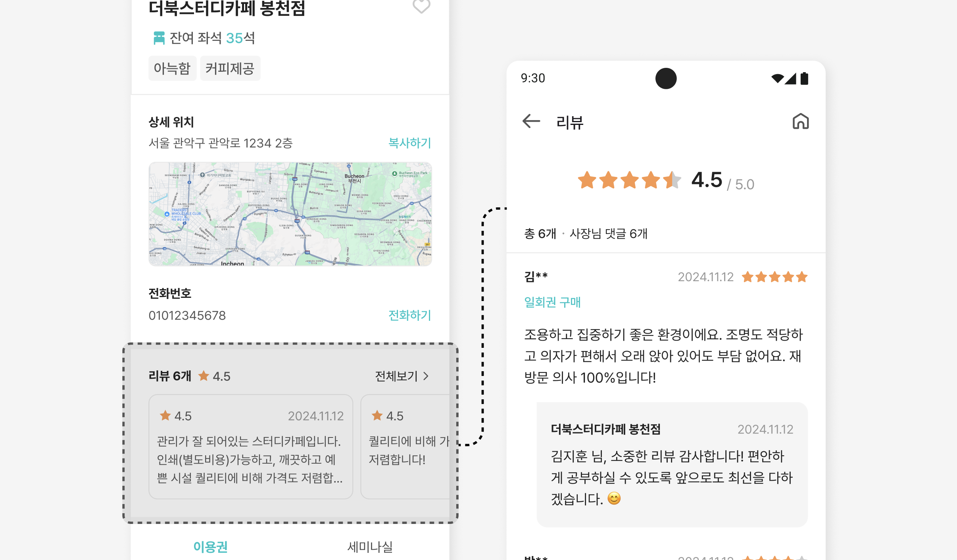Open the location map thumbnail

point(290,214)
